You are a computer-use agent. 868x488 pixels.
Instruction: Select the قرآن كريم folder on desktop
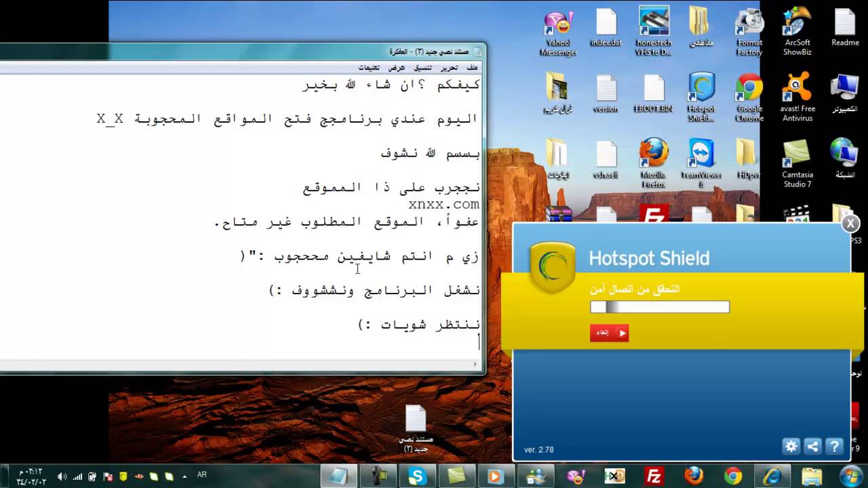click(x=558, y=94)
